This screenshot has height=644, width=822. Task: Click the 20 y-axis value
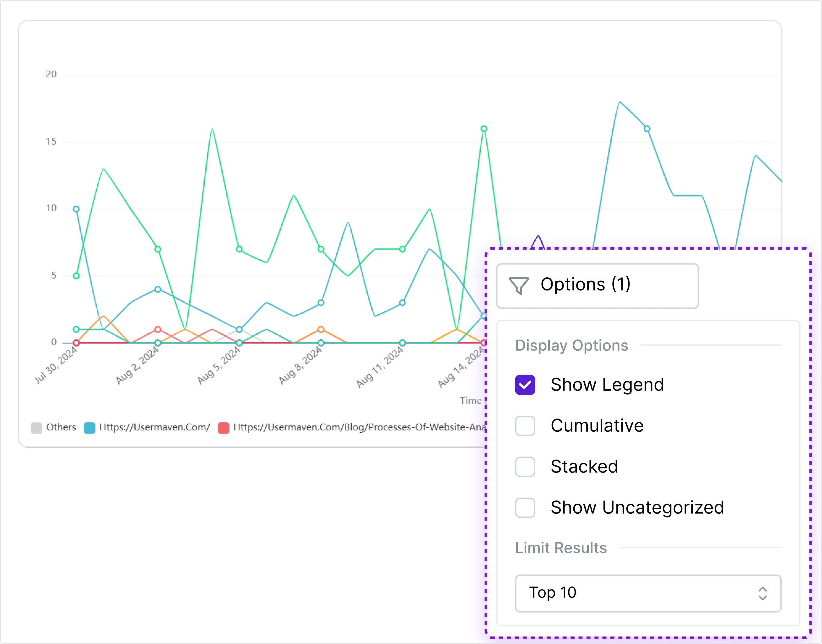[x=51, y=74]
